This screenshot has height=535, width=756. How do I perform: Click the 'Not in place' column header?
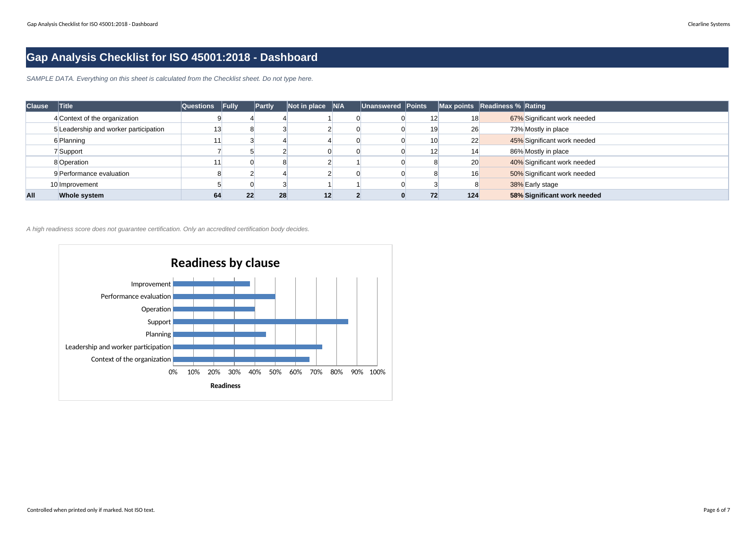click(x=309, y=106)
